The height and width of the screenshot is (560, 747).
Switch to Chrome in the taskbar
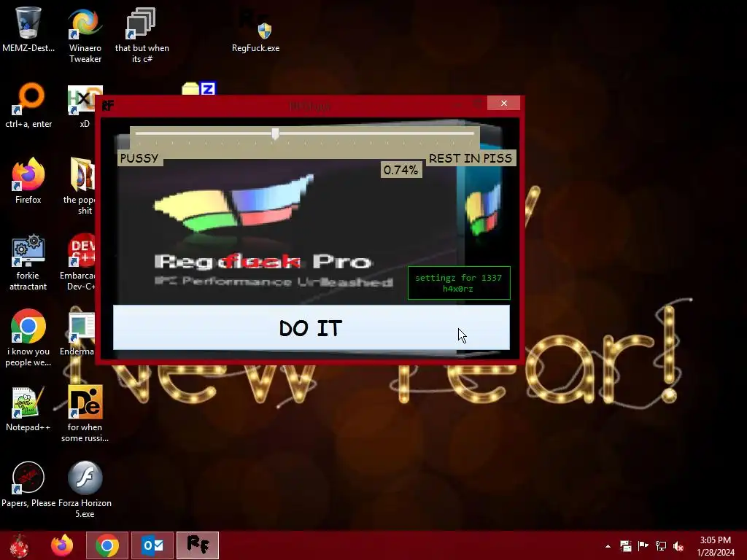(x=107, y=545)
